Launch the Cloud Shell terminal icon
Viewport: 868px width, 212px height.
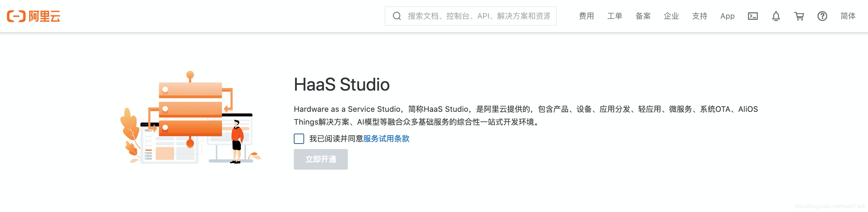click(753, 16)
